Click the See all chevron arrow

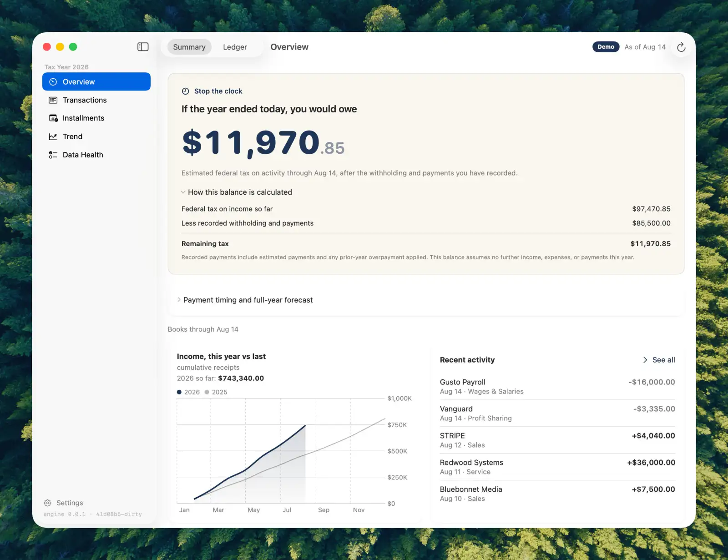click(645, 360)
